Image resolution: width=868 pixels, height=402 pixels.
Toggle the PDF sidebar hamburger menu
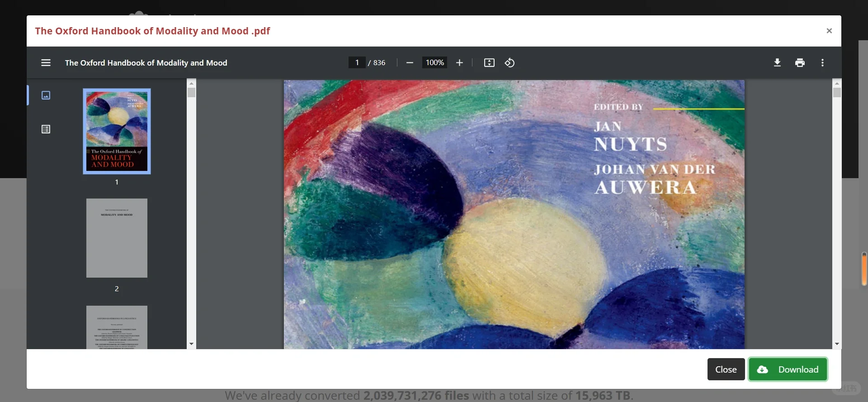point(46,63)
